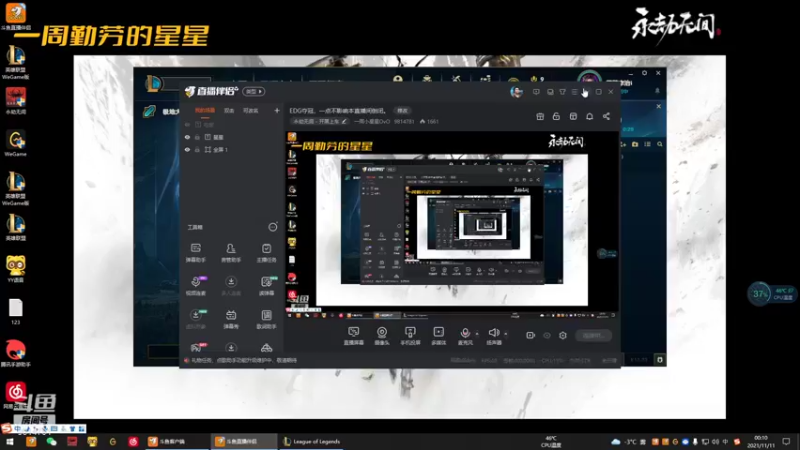The width and height of the screenshot is (800, 450).
Task: Expand the microphone options arrow
Action: (x=477, y=334)
